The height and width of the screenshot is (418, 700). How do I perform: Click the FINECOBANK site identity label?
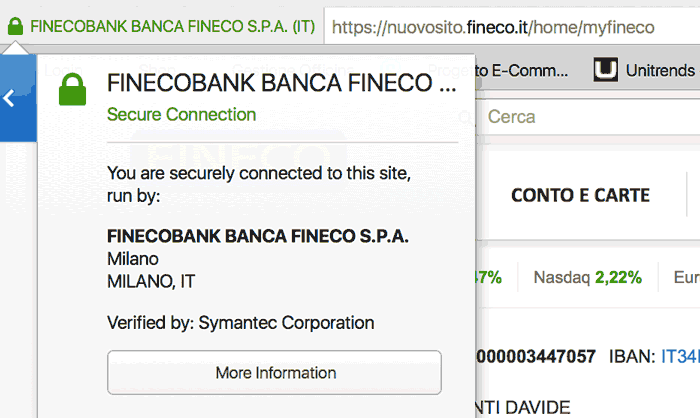click(x=172, y=27)
